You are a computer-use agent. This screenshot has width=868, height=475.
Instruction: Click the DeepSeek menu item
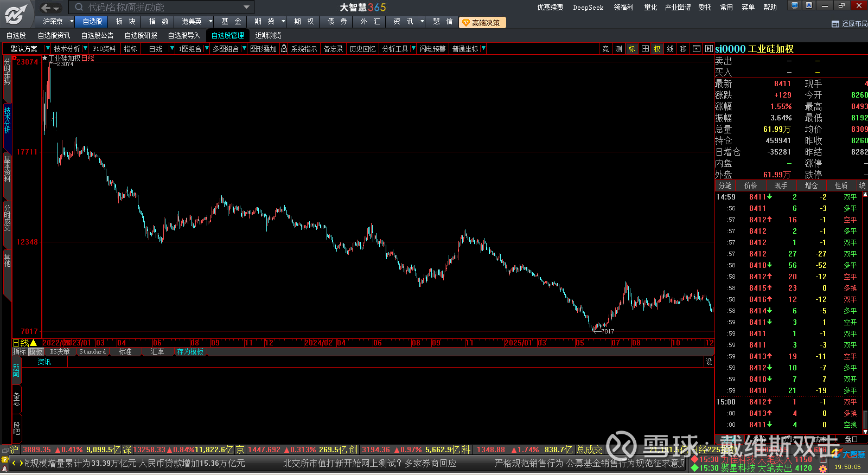[x=588, y=7]
